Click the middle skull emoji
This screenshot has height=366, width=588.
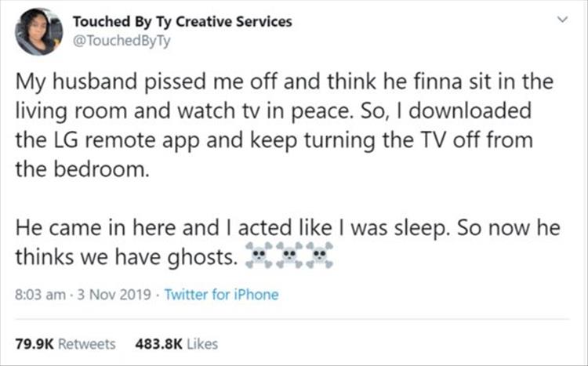pos(289,255)
